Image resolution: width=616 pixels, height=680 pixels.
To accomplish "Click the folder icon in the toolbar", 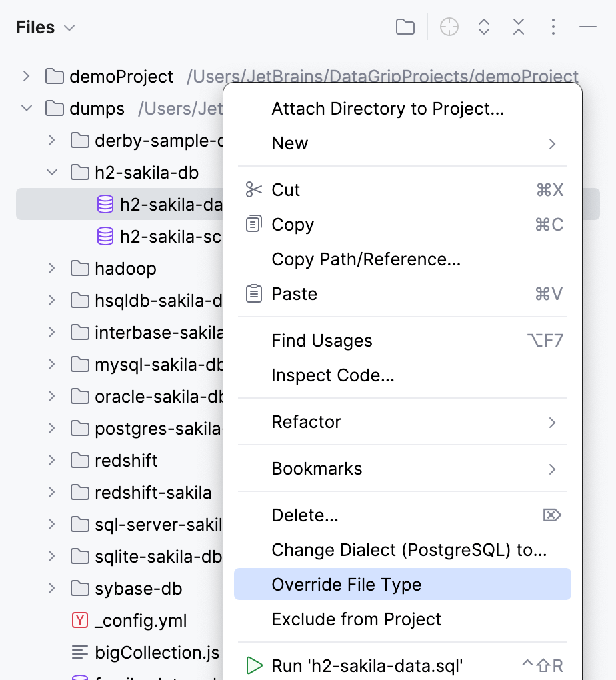I will pyautogui.click(x=405, y=27).
